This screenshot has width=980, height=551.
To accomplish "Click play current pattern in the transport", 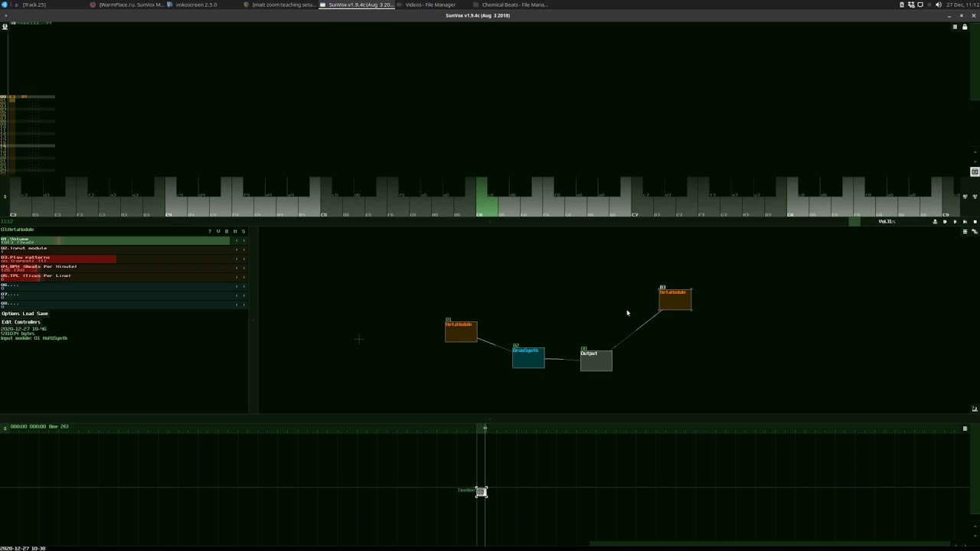I will (x=965, y=222).
